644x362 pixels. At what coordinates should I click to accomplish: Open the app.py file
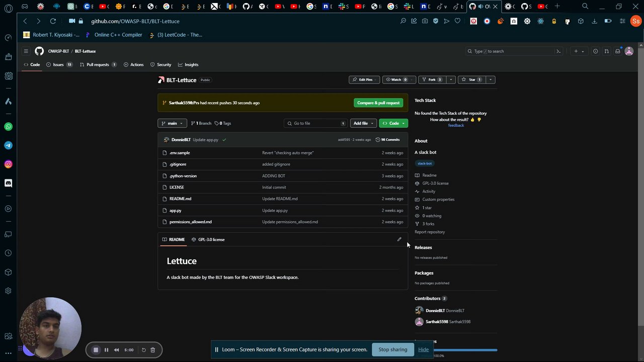[x=176, y=210]
